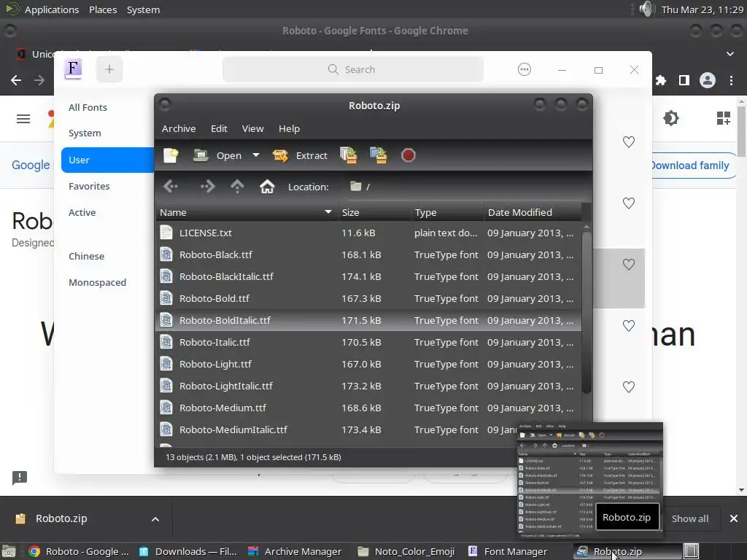Screen dimensions: 747x560
Task: Click the archive file list scrollbar
Action: pyautogui.click(x=587, y=312)
